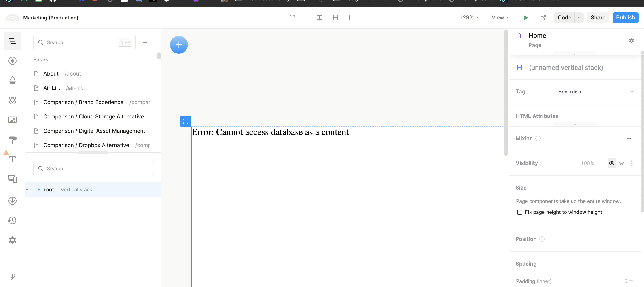
Task: Open the Air Lift page
Action: point(51,88)
